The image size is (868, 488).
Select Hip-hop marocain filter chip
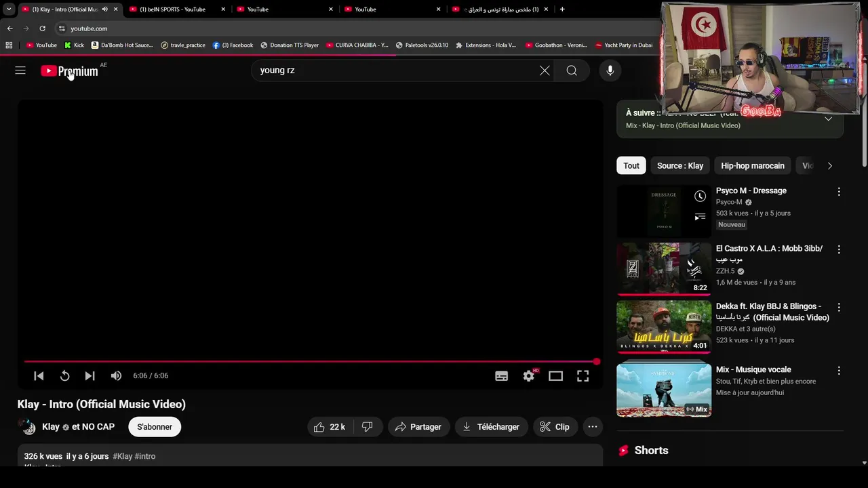coord(753,165)
